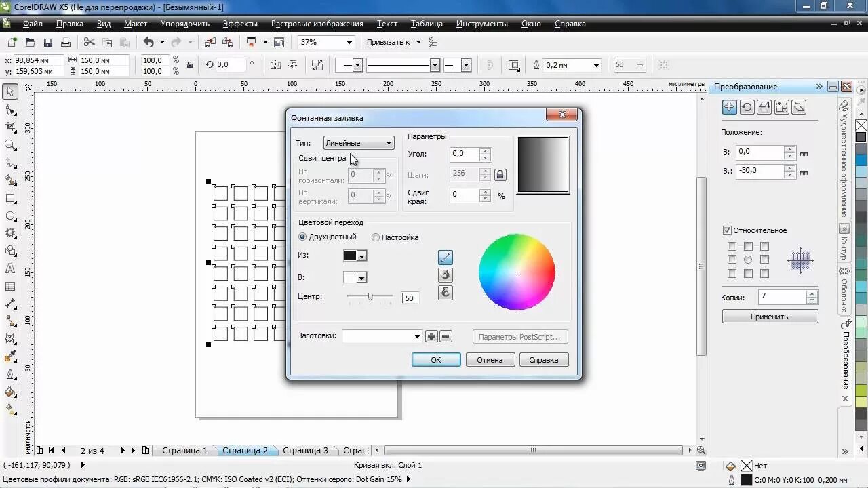Select the Fill bucket tool
Image resolution: width=868 pixels, height=488 pixels.
(10, 392)
